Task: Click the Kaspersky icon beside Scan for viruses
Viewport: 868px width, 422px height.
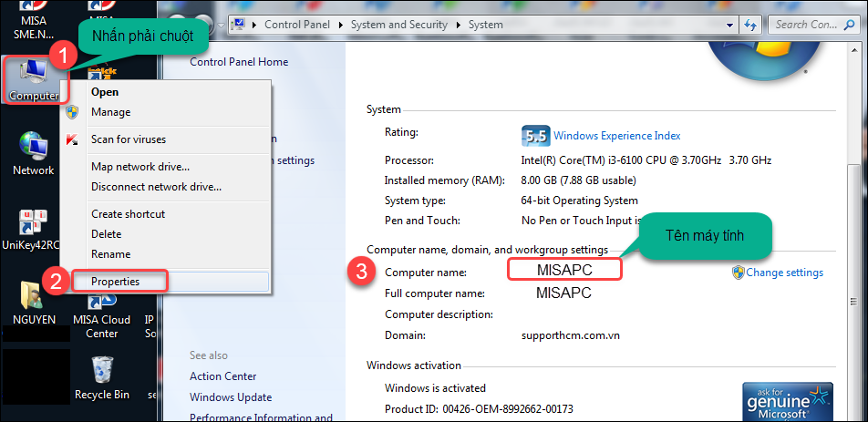Action: pos(72,139)
